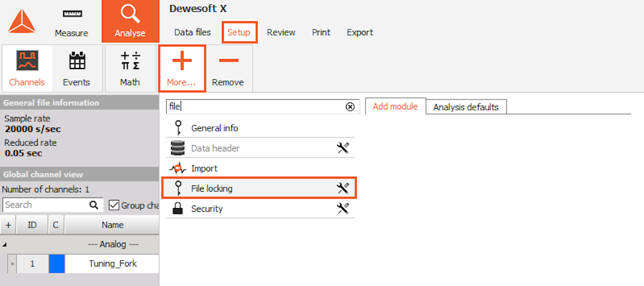Open the Data files tab
The width and height of the screenshot is (644, 286).
(x=192, y=33)
